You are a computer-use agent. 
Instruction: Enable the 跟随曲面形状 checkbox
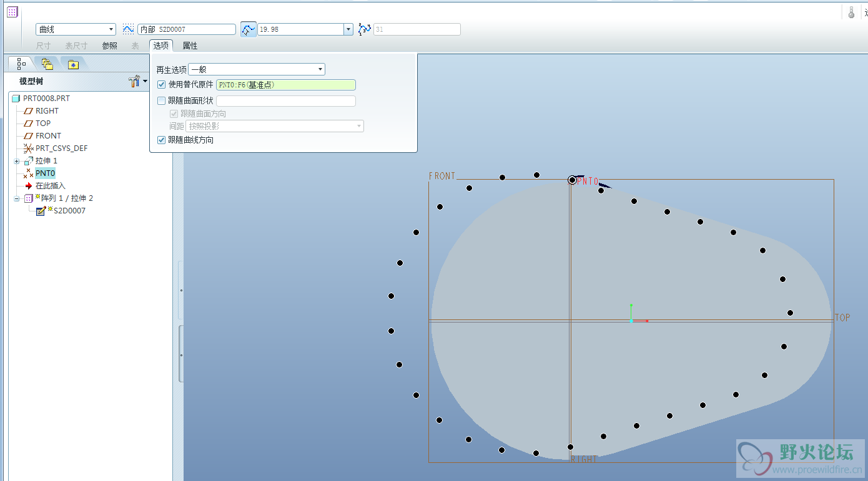(x=162, y=100)
